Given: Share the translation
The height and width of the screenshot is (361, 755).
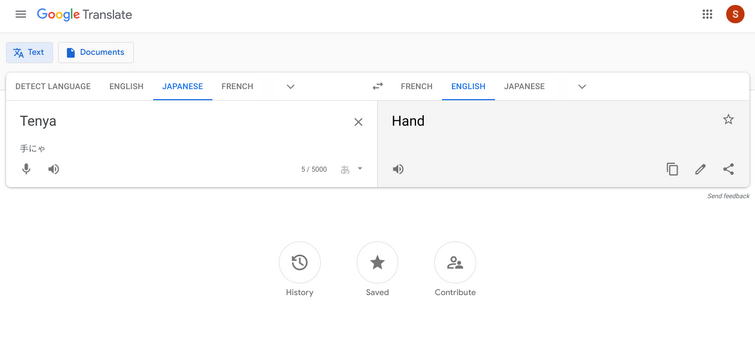Looking at the screenshot, I should coord(729,169).
